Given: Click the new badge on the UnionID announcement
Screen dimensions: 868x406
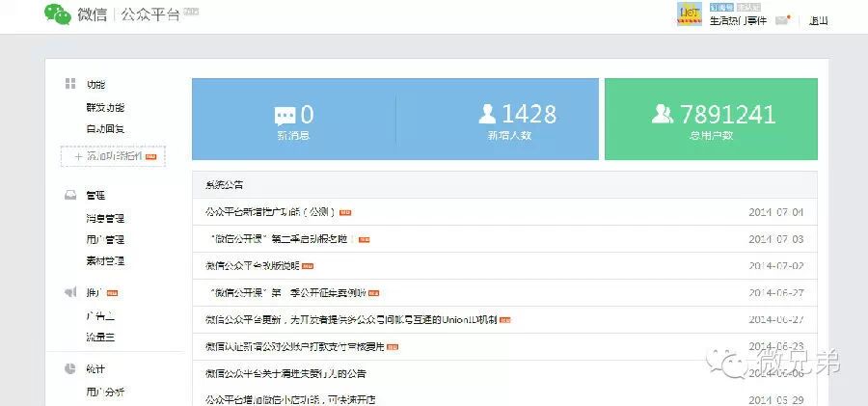Looking at the screenshot, I should click(x=504, y=320).
